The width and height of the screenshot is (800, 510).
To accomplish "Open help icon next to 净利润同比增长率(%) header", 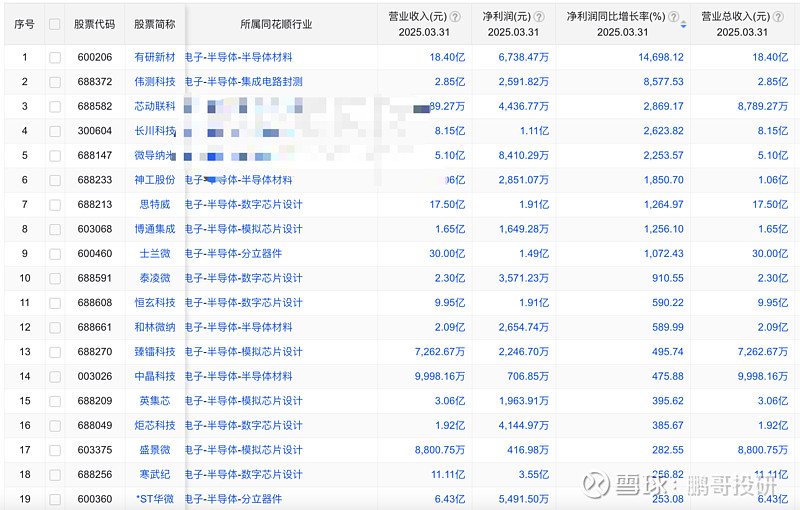I will (673, 17).
